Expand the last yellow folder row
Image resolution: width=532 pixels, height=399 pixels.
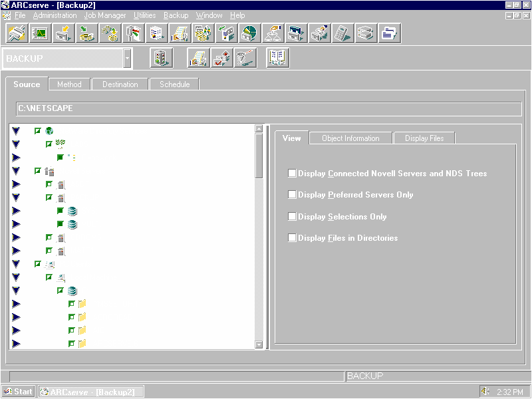(16, 344)
